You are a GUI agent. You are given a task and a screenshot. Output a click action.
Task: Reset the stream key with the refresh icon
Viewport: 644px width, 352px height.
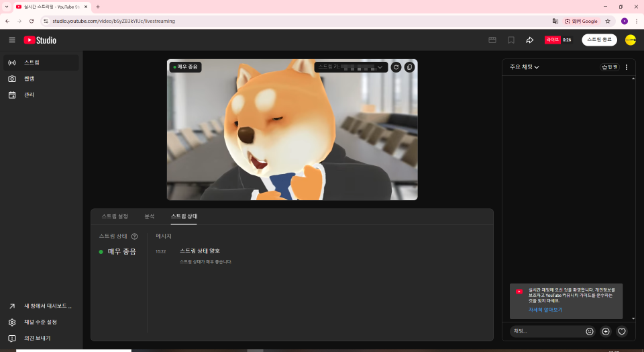click(396, 67)
